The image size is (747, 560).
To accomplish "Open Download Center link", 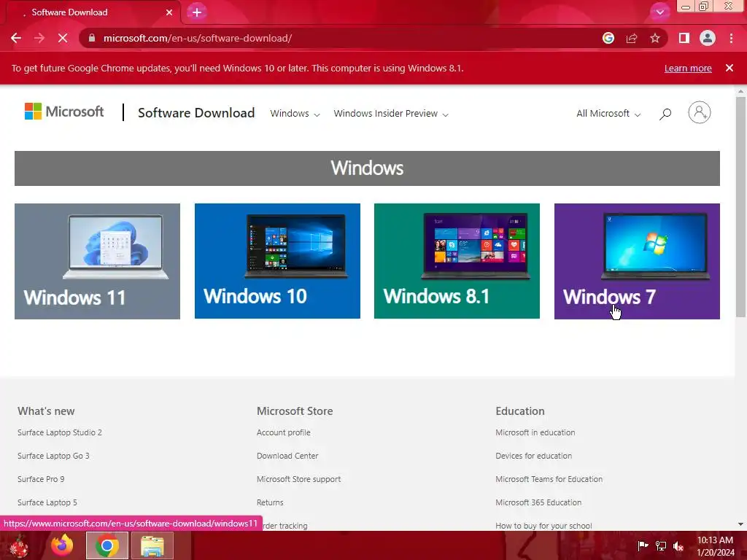I will click(x=287, y=456).
